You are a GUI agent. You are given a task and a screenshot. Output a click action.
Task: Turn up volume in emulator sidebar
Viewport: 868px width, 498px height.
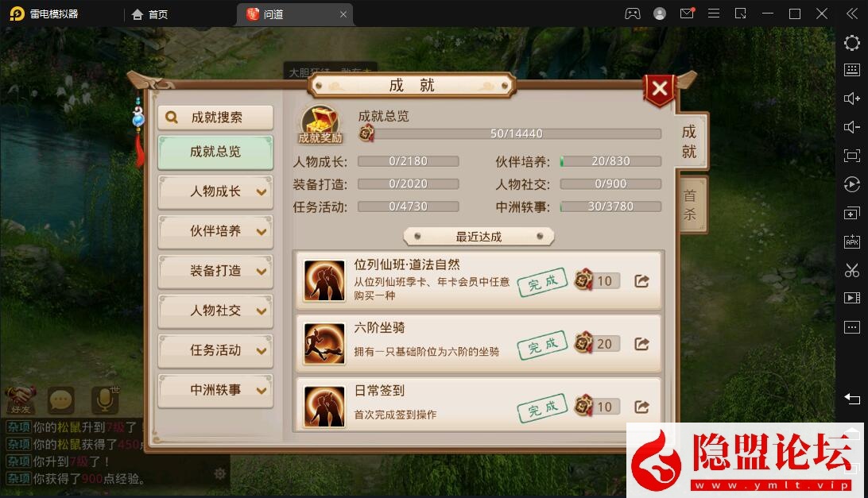pos(851,98)
